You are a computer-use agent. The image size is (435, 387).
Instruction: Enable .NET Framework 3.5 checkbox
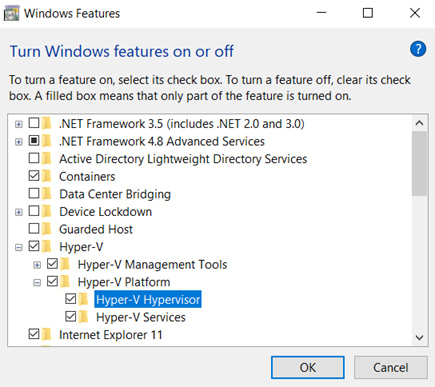pyautogui.click(x=34, y=123)
